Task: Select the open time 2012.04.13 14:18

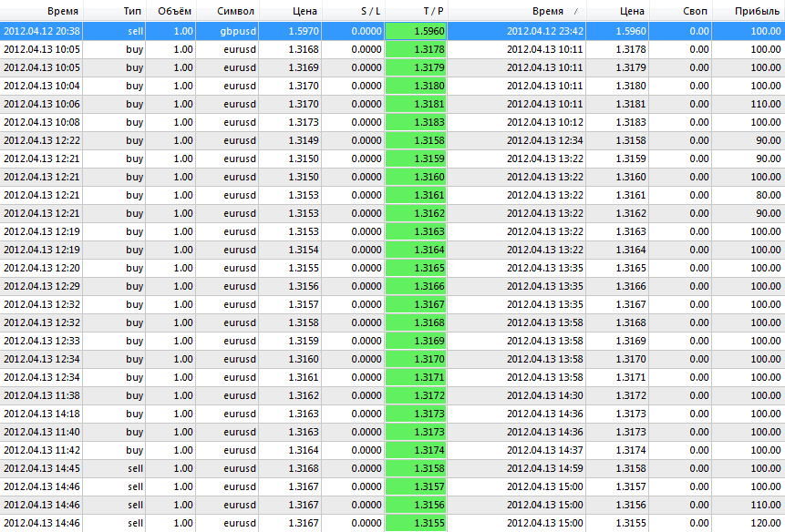Action: click(42, 414)
